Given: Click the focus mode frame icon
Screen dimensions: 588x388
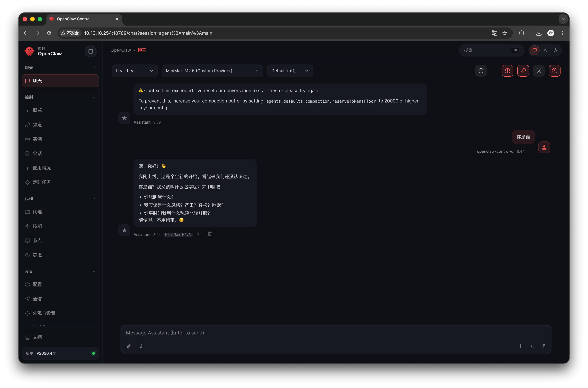Looking at the screenshot, I should [x=539, y=71].
